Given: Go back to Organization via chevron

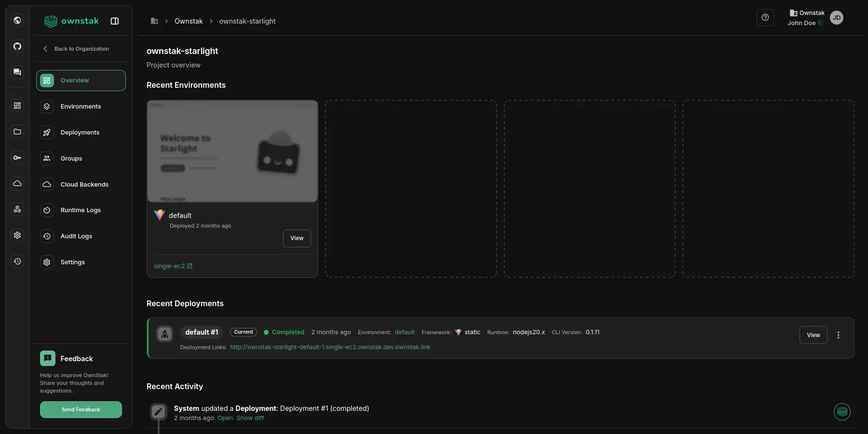Looking at the screenshot, I should tap(45, 49).
